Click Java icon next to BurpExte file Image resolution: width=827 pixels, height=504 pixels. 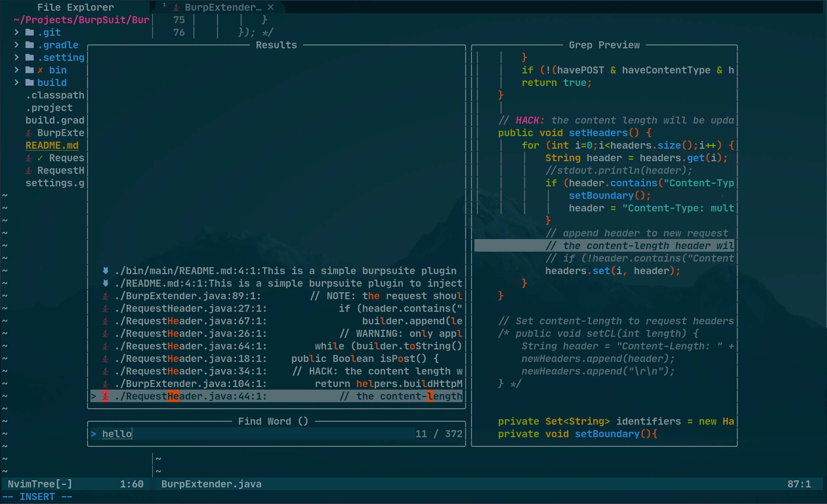pyautogui.click(x=29, y=133)
